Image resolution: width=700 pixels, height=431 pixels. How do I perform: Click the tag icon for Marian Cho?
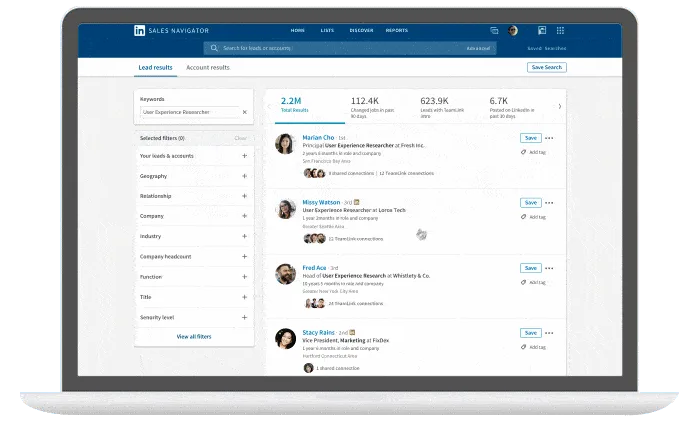click(x=523, y=152)
